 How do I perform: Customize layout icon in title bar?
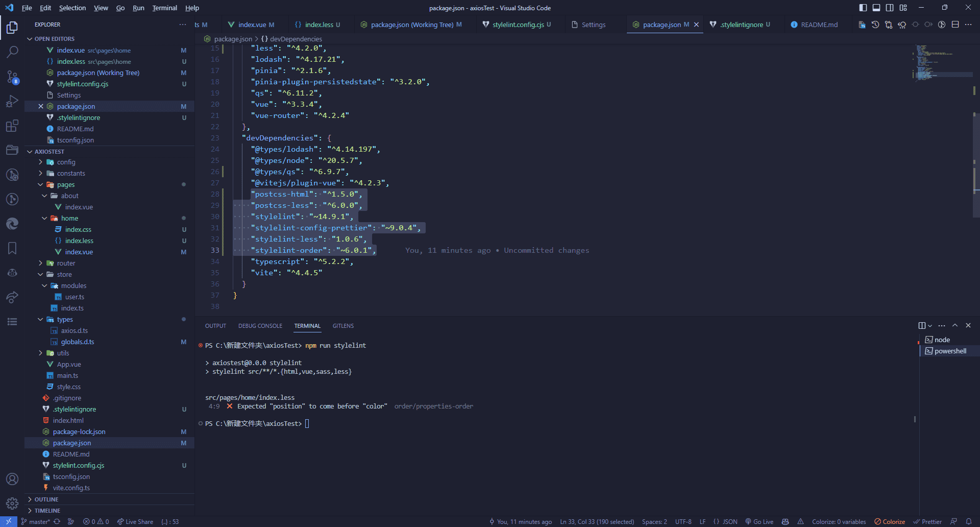[903, 8]
